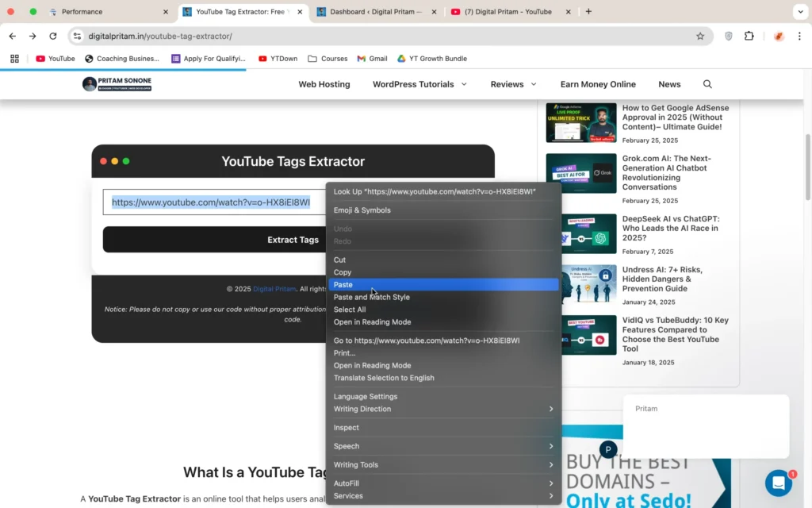The width and height of the screenshot is (812, 508).
Task: Open the Google AdSense Approval article thumbnail
Action: (x=581, y=122)
